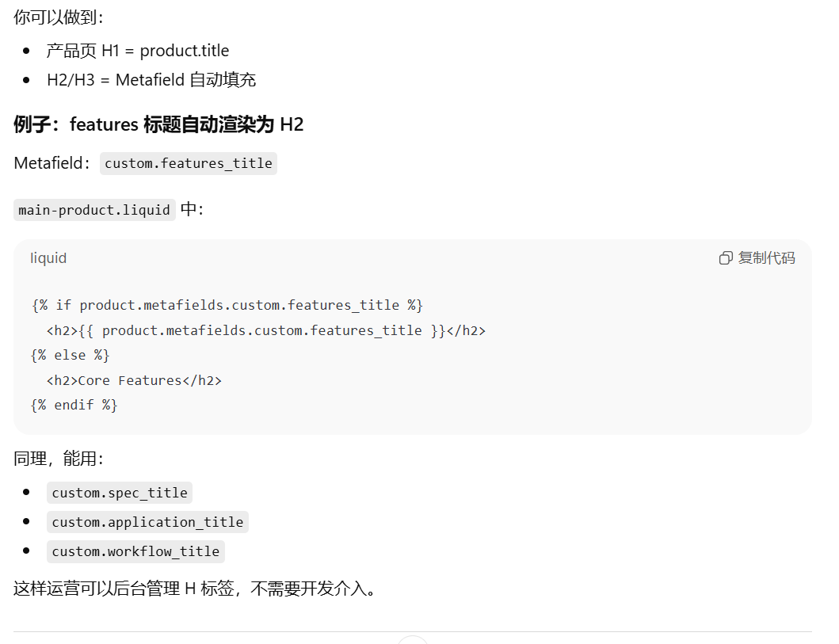
Task: Select the custom.workflow_title code chip
Action: point(135,551)
